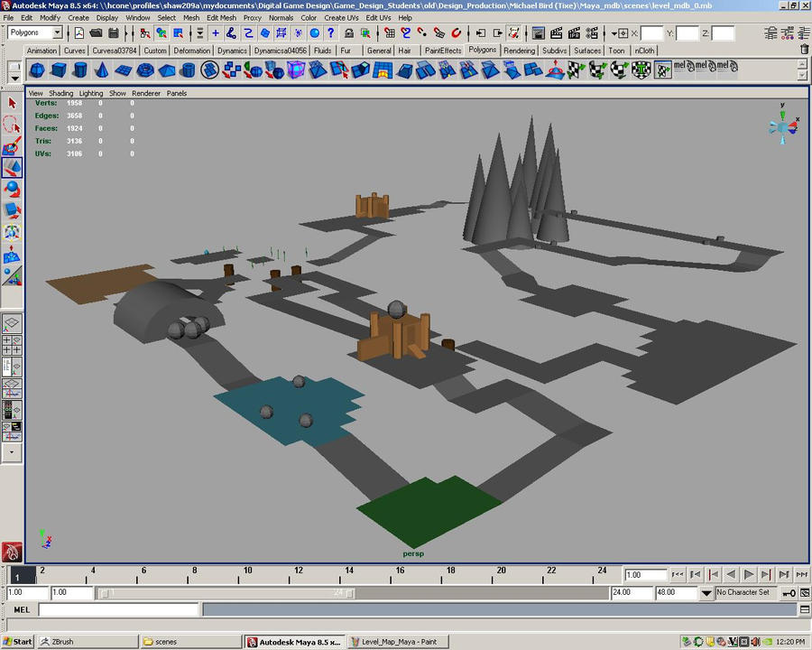Click the Save Scene icon on the toolbar
Screen dimensions: 812x650
tap(113, 34)
